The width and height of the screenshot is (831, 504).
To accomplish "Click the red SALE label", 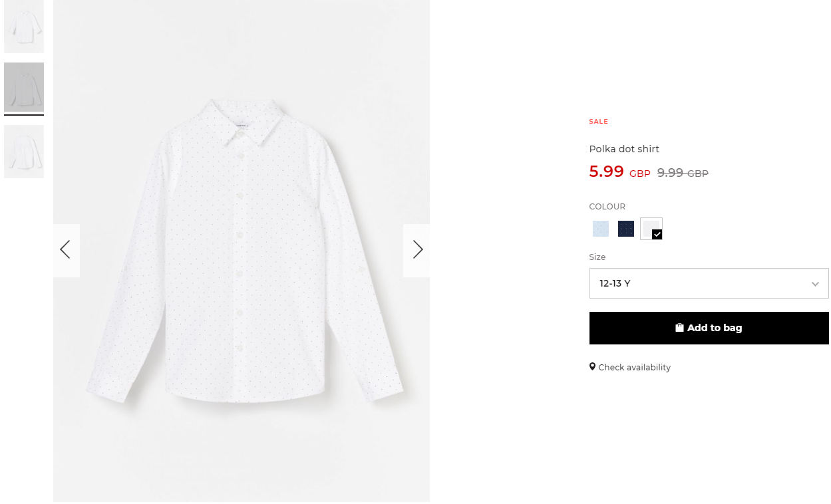I will (599, 122).
